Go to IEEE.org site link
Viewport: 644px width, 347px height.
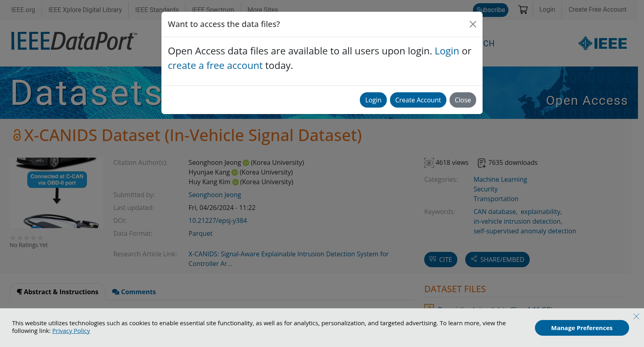(23, 10)
